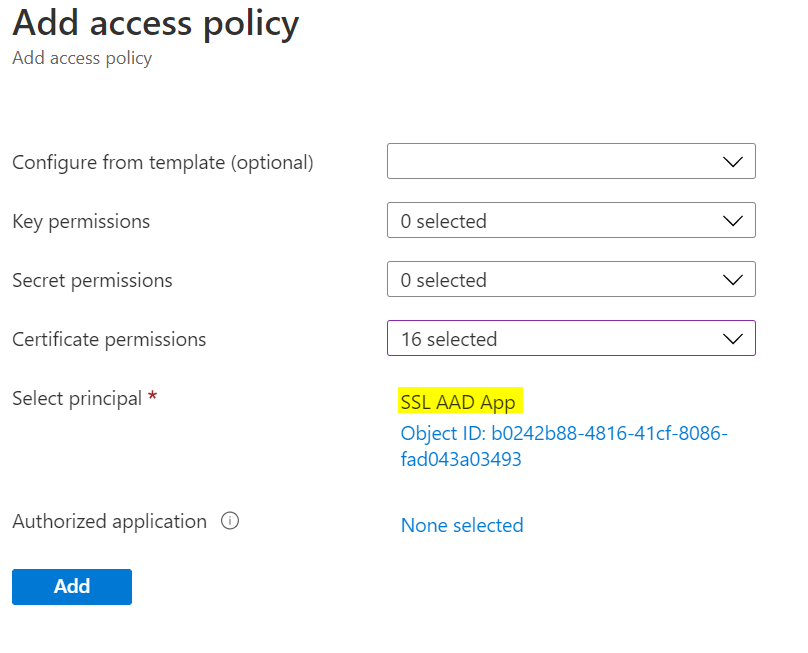Expand the Key permissions '0 selected' dropdown
The width and height of the screenshot is (808, 653).
(x=571, y=220)
